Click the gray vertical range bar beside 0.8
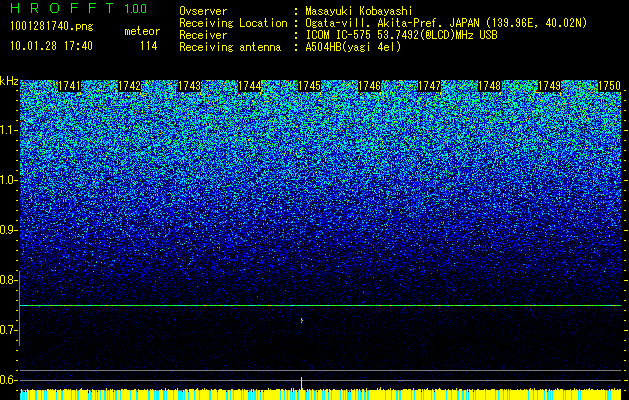 20,308
